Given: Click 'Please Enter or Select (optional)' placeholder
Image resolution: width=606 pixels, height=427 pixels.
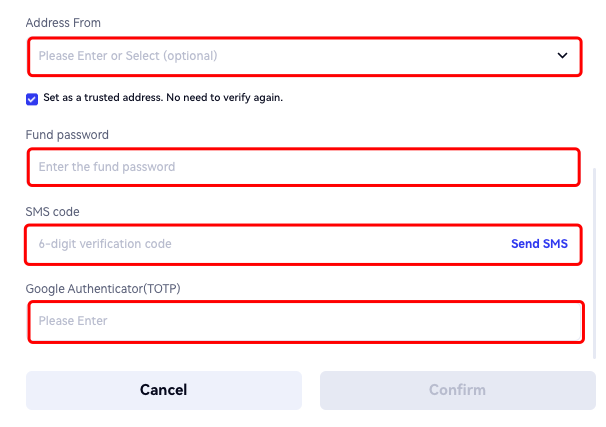Looking at the screenshot, I should coord(128,56).
